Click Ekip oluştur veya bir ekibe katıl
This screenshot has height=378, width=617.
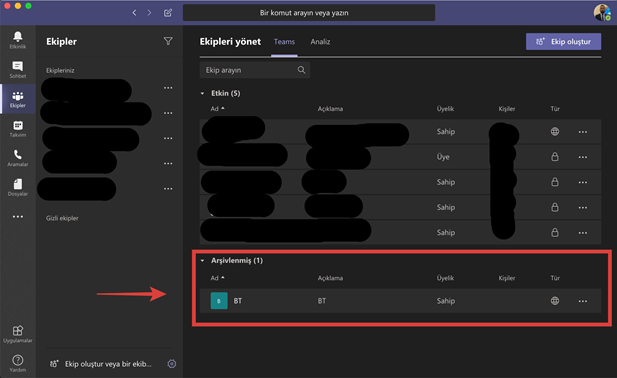pos(100,364)
